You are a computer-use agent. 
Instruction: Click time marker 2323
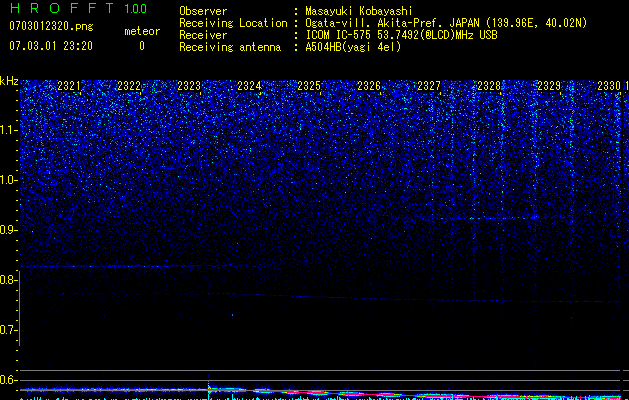(x=189, y=86)
